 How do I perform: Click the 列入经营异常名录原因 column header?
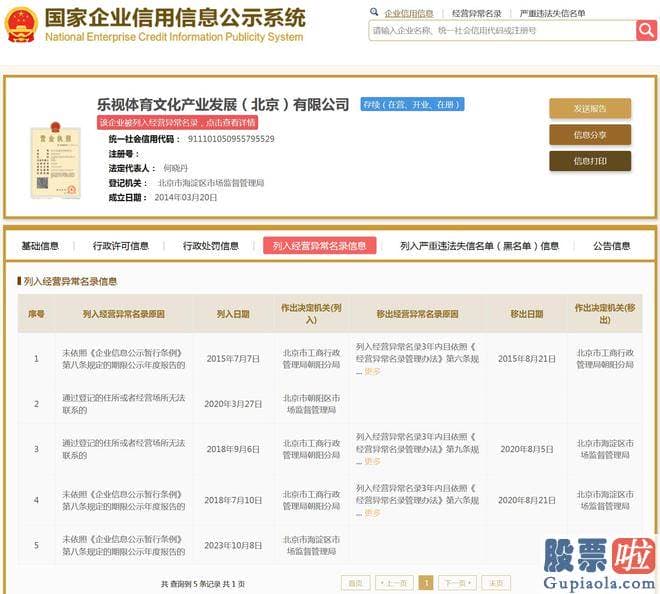124,314
